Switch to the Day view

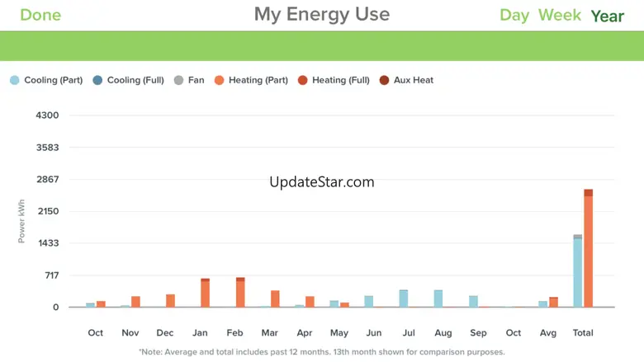[x=514, y=15]
